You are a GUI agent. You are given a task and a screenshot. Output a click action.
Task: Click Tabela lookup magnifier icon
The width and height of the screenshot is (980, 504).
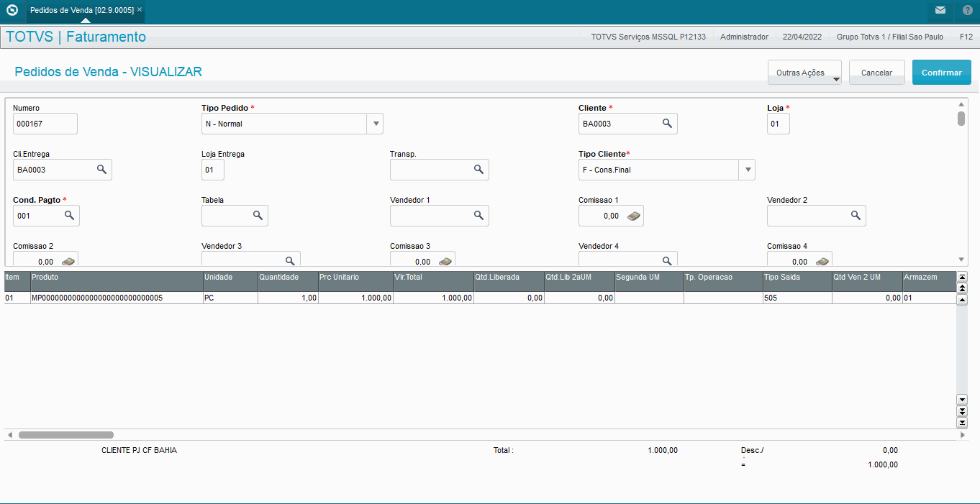pyautogui.click(x=258, y=216)
